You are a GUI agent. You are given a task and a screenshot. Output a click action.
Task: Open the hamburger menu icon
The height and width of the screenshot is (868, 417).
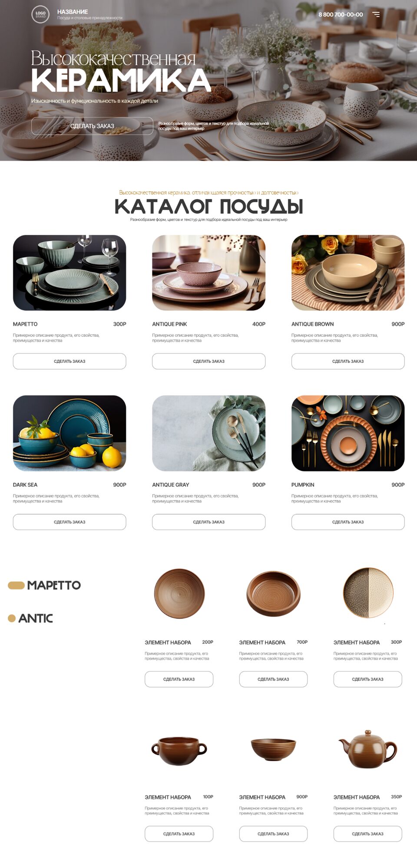(x=376, y=14)
